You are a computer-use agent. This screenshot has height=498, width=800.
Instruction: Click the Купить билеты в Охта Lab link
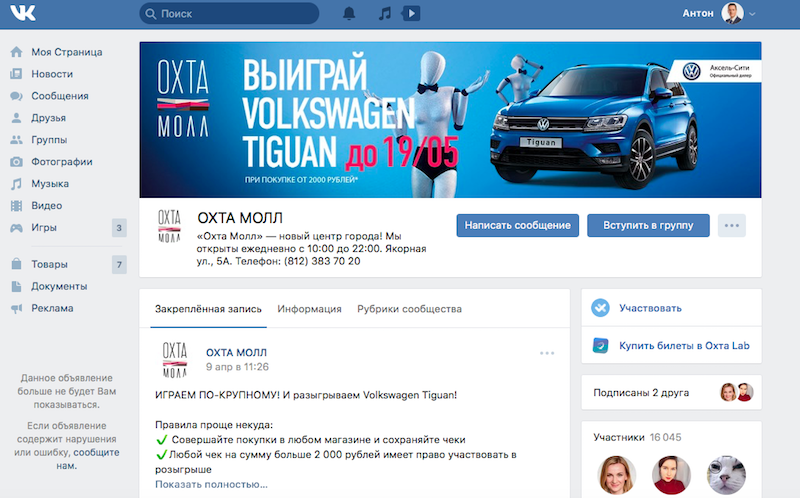tap(684, 346)
